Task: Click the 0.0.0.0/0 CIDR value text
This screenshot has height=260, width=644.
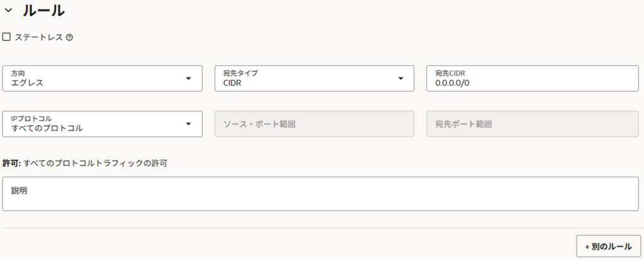Action: coord(452,82)
